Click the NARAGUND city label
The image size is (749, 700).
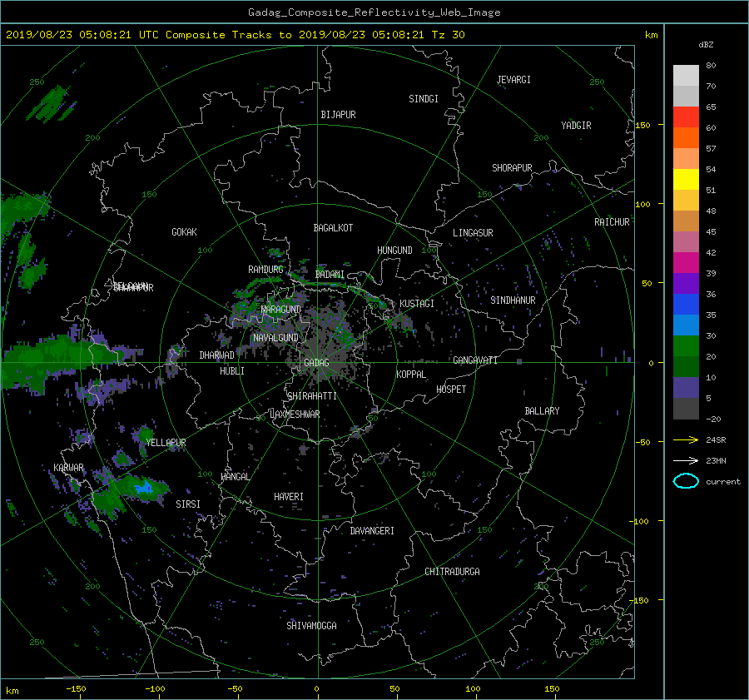281,310
